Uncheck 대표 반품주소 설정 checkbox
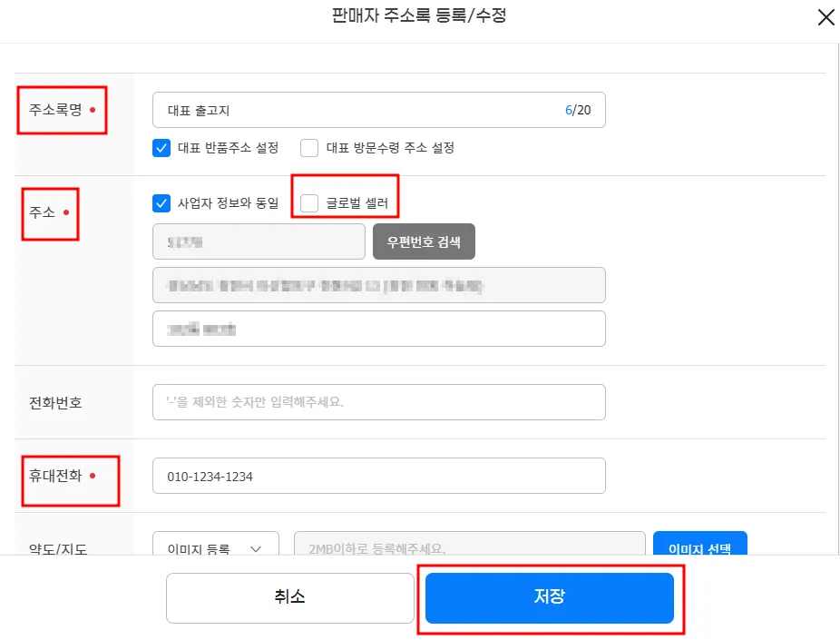 [x=161, y=148]
